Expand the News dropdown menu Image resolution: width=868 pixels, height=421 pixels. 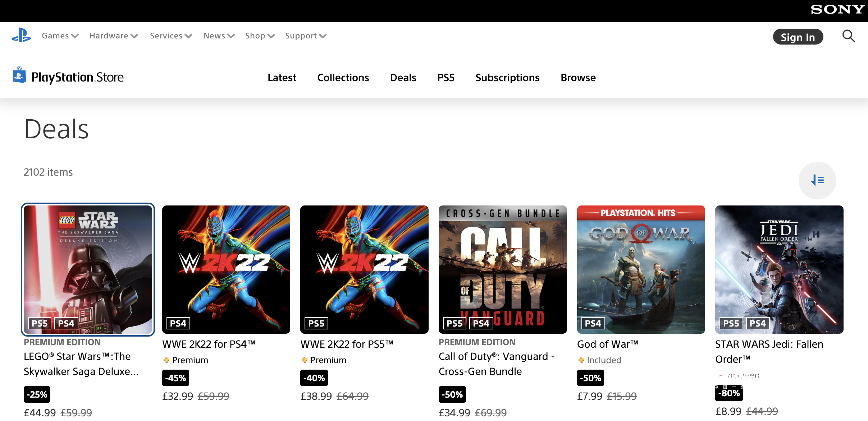point(219,36)
